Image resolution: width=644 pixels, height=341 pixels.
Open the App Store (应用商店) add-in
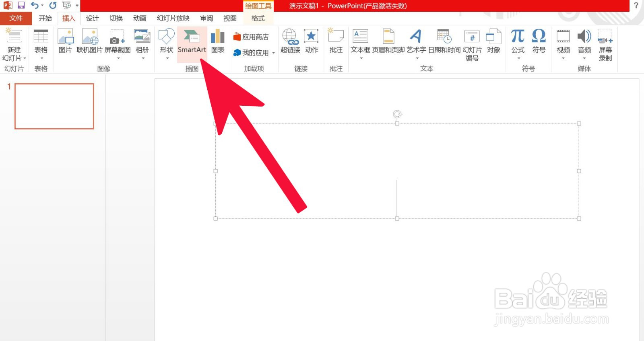tap(251, 37)
